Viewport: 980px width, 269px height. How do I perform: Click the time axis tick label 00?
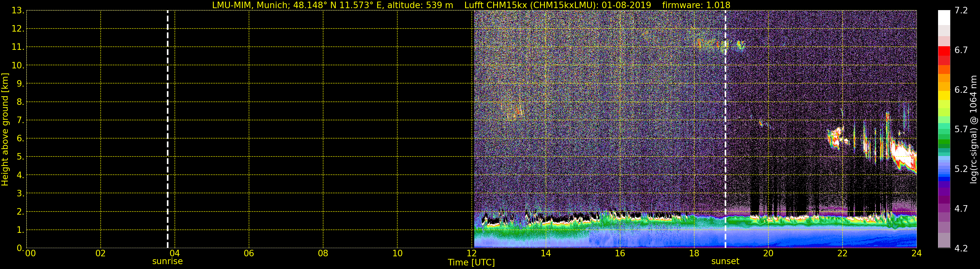31,253
